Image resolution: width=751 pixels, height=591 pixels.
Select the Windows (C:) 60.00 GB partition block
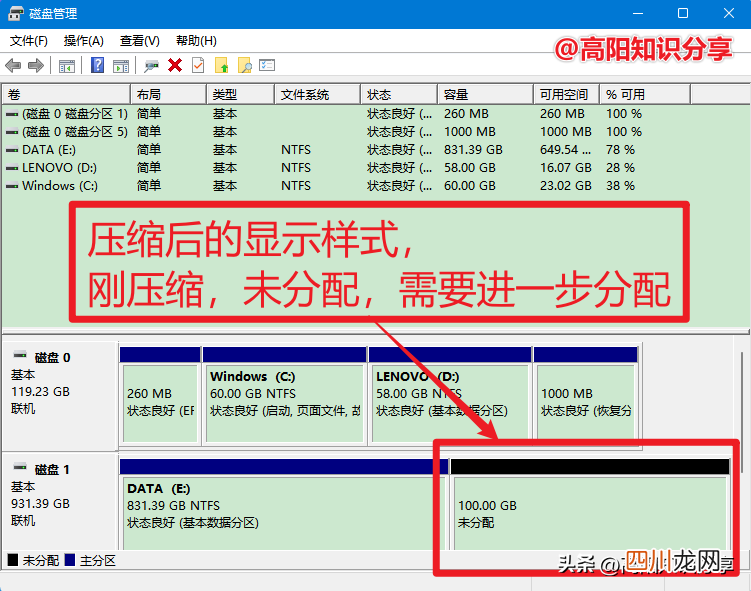284,403
